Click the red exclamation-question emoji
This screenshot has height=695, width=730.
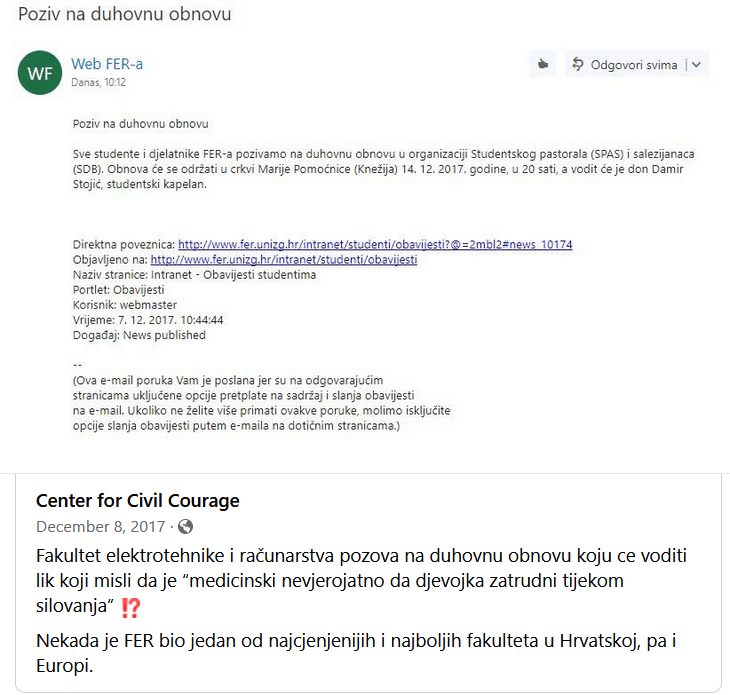[x=130, y=605]
